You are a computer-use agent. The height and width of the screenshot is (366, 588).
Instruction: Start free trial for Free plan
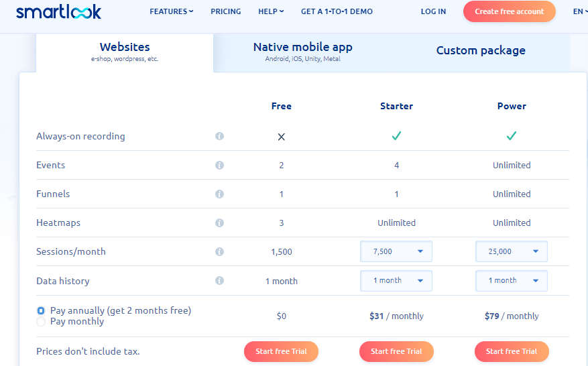click(x=281, y=351)
